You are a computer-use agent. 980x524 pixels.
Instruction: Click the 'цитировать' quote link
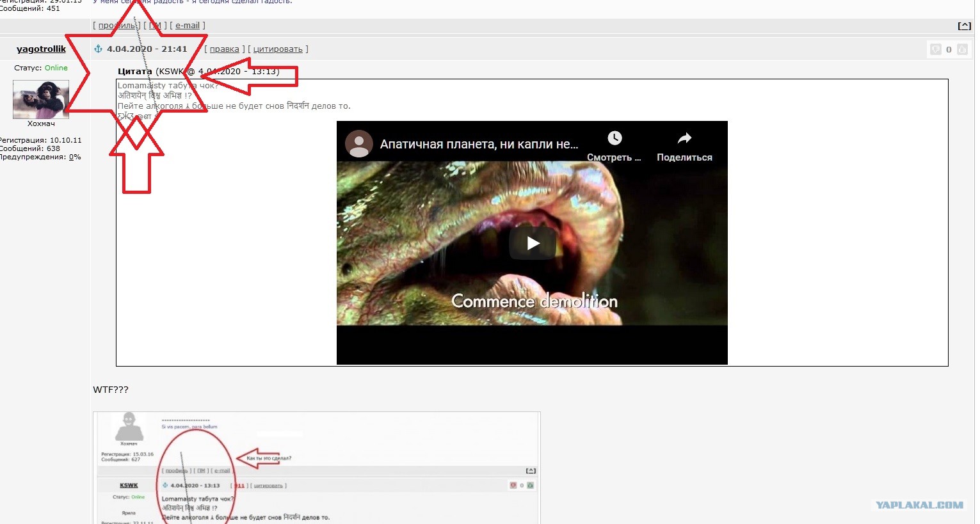pos(278,49)
